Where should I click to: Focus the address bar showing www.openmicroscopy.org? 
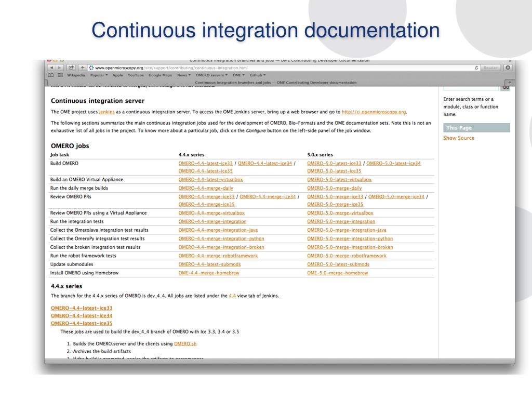[283, 68]
